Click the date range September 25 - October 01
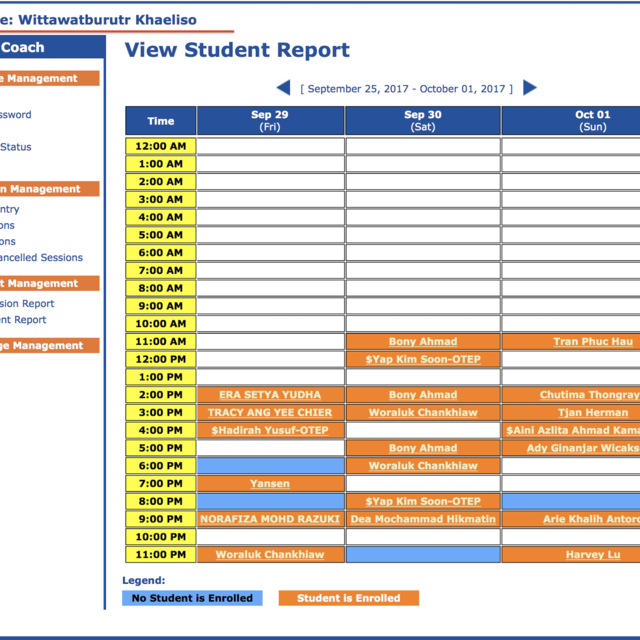This screenshot has height=640, width=640. [407, 89]
